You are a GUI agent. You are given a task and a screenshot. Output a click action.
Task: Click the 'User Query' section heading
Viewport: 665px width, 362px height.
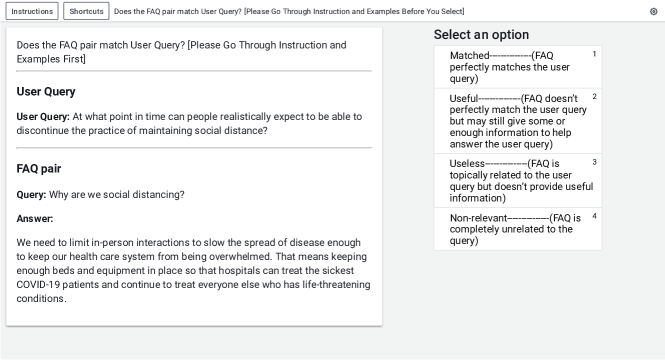coord(46,92)
